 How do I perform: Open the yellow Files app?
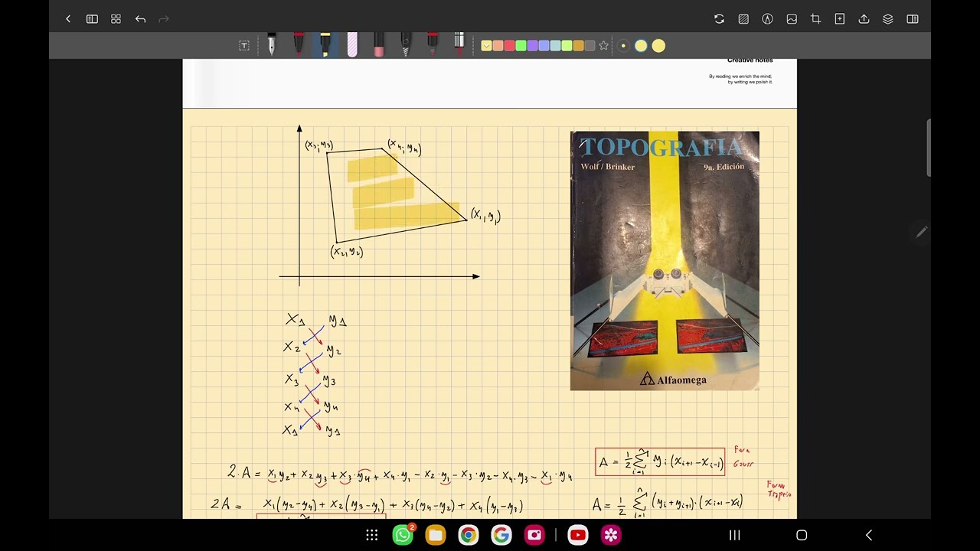pyautogui.click(x=436, y=535)
